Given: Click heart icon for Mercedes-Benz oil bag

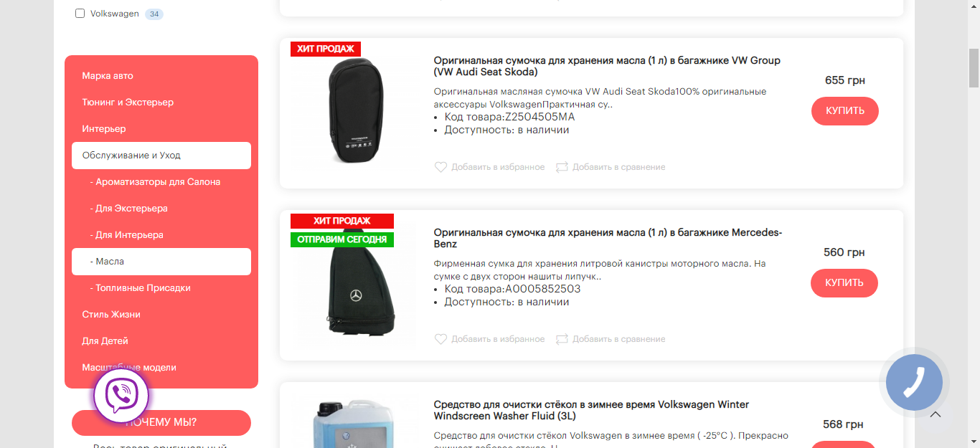Looking at the screenshot, I should click(440, 339).
